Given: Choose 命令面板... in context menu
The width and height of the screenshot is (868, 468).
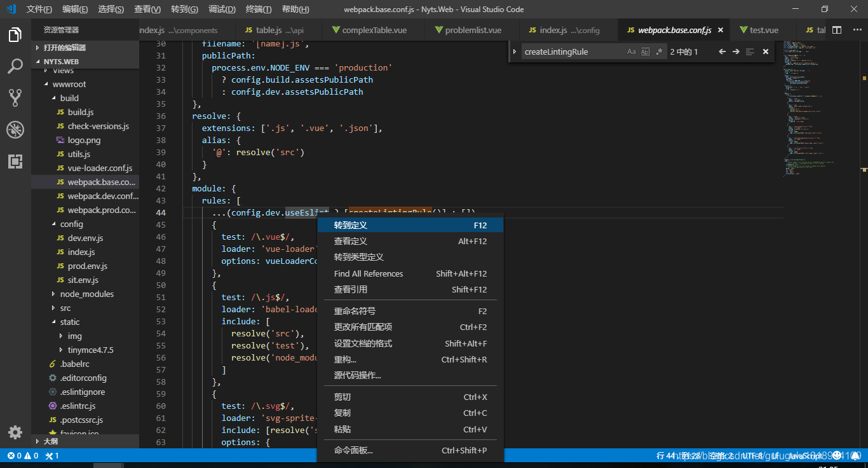Looking at the screenshot, I should click(410, 450).
